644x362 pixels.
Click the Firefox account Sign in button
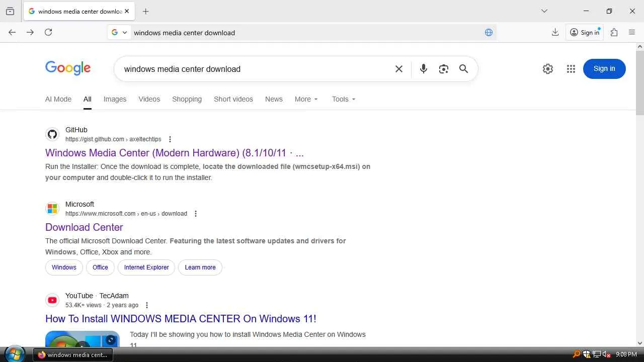(x=585, y=32)
